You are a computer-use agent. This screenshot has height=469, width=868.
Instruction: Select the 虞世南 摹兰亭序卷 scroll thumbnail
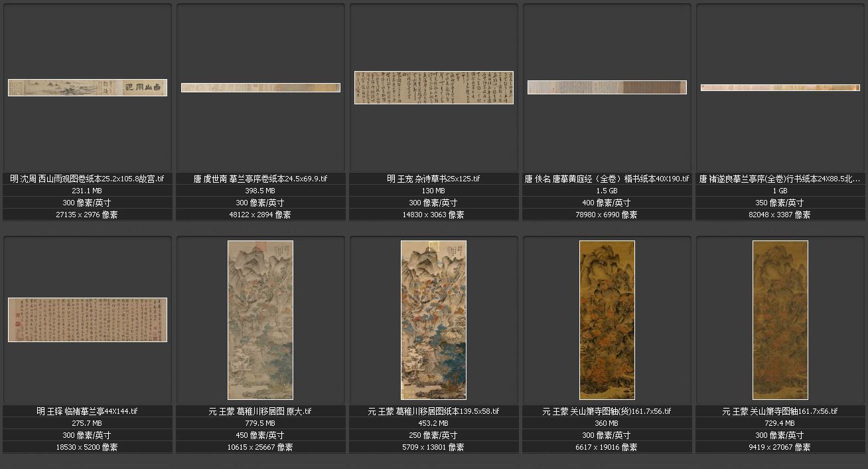point(261,88)
